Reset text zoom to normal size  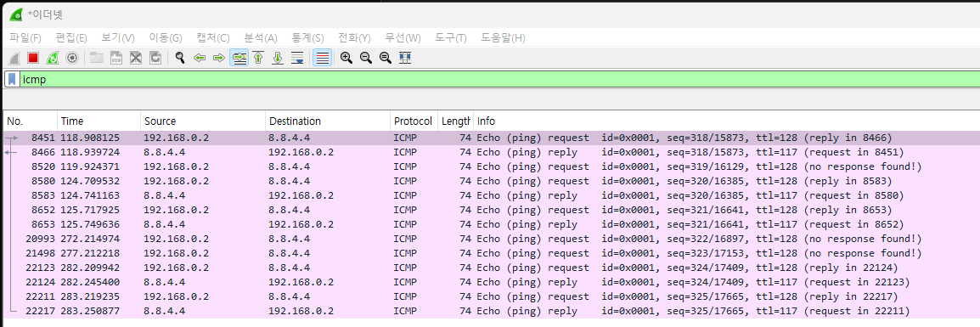coord(386,58)
